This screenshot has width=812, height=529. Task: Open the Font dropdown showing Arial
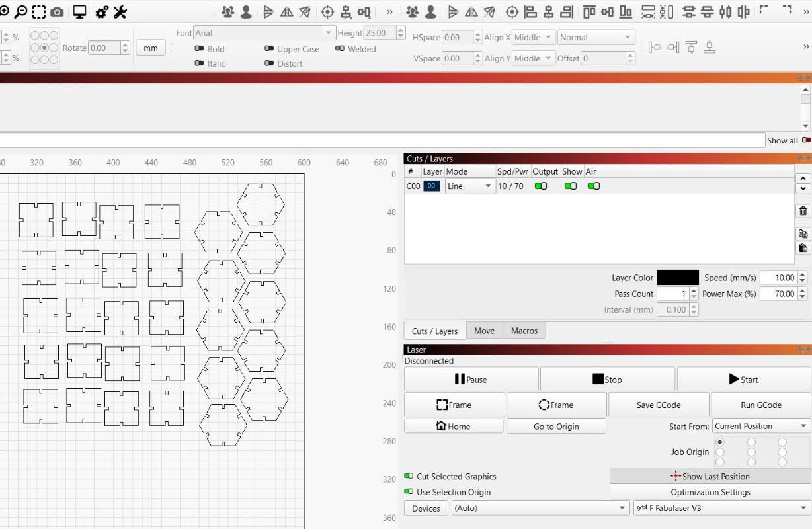[x=264, y=32]
